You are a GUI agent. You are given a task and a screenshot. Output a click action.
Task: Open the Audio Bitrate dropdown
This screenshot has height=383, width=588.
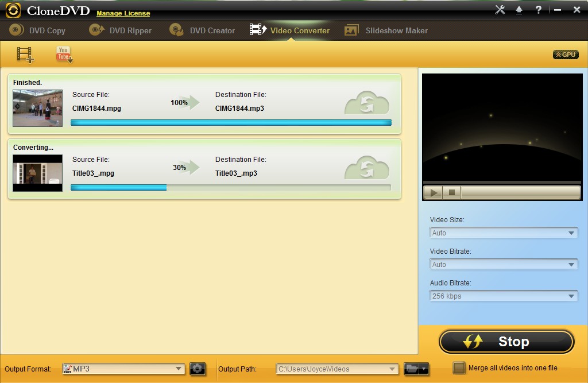click(x=503, y=296)
